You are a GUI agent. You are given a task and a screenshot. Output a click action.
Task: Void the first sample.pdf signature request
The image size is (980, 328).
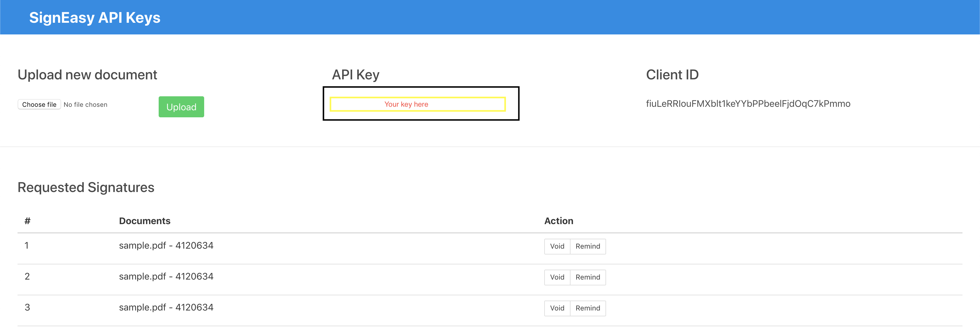coord(557,246)
